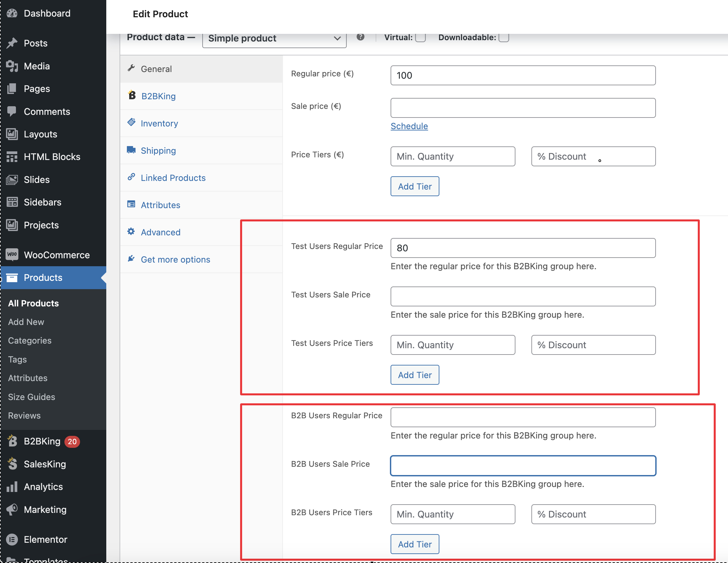Focus the Regular price field showing 100

(523, 75)
